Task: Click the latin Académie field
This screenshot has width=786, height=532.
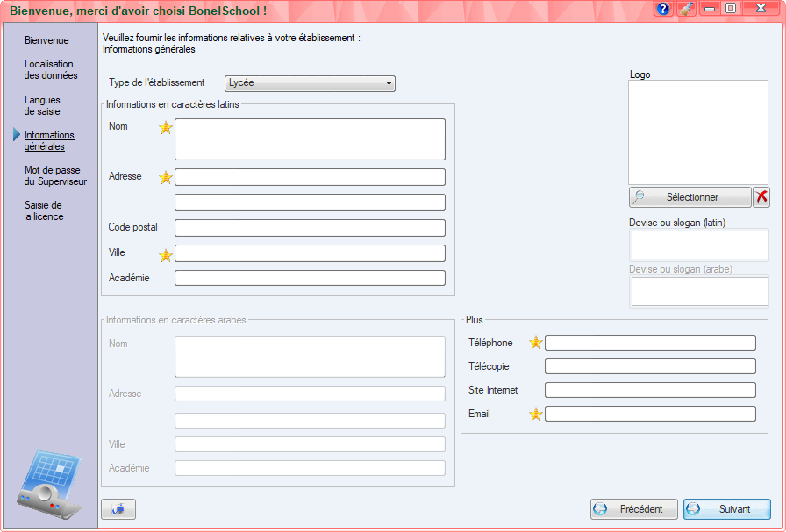Action: pos(310,278)
